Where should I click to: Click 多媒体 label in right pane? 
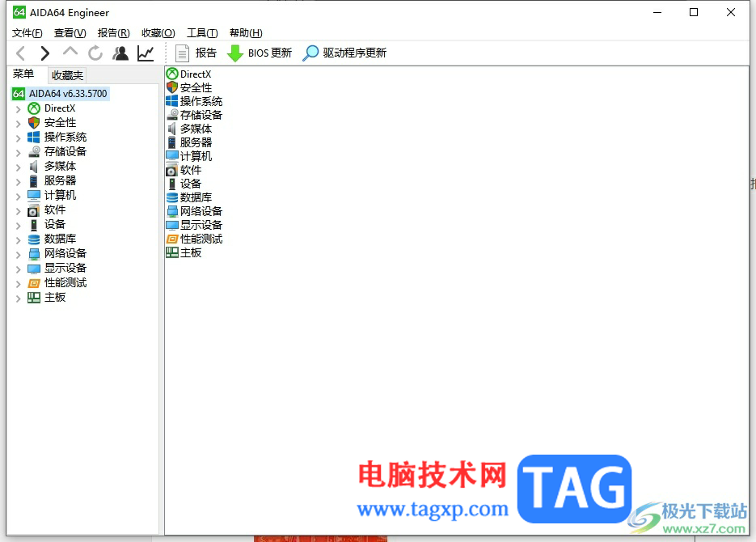pyautogui.click(x=196, y=129)
